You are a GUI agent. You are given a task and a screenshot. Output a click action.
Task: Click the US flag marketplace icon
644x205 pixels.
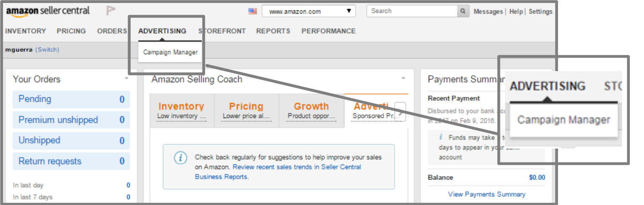pyautogui.click(x=253, y=11)
